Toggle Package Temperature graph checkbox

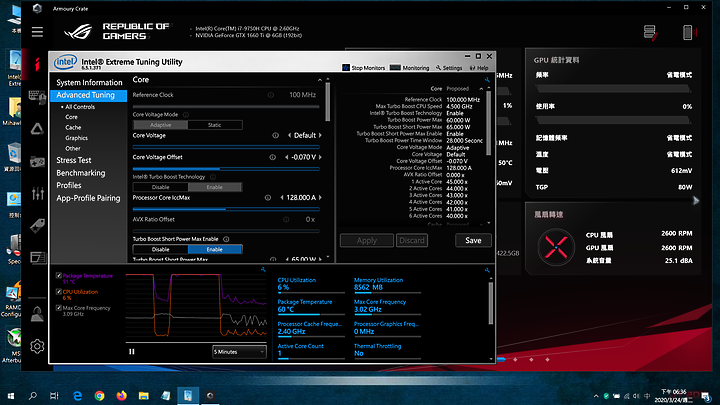(59, 276)
